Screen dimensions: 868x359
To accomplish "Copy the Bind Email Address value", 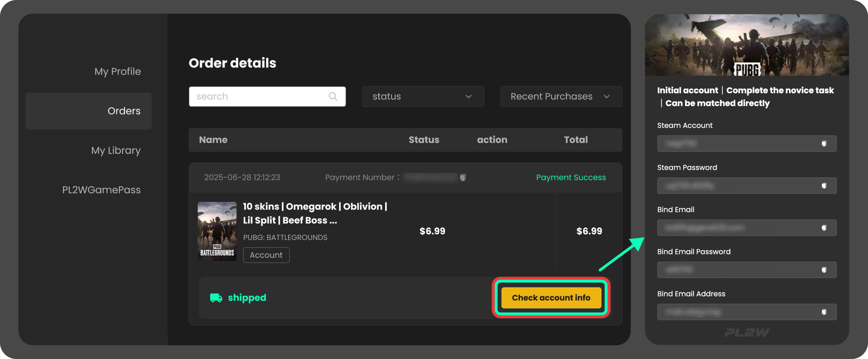I will (824, 312).
